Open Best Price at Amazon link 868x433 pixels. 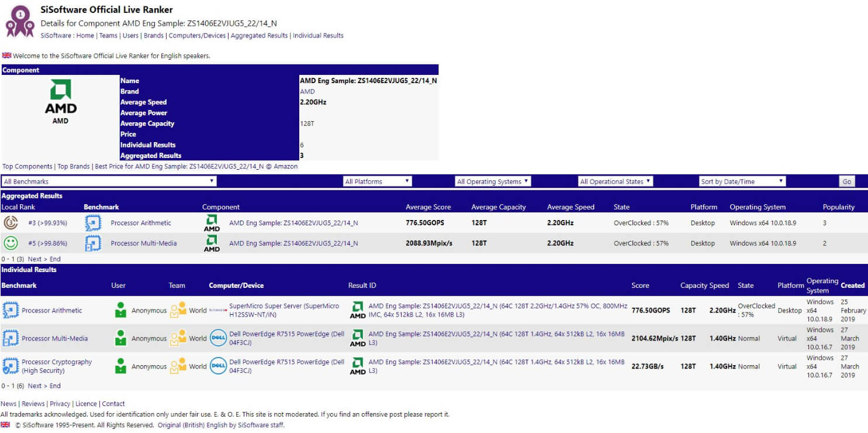pyautogui.click(x=196, y=166)
